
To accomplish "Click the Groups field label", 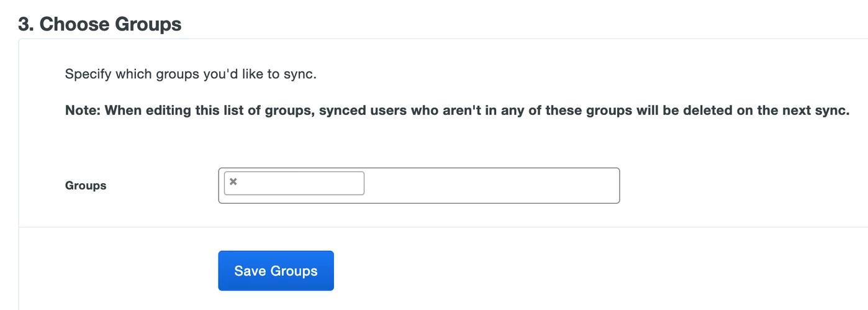I will pos(86,186).
